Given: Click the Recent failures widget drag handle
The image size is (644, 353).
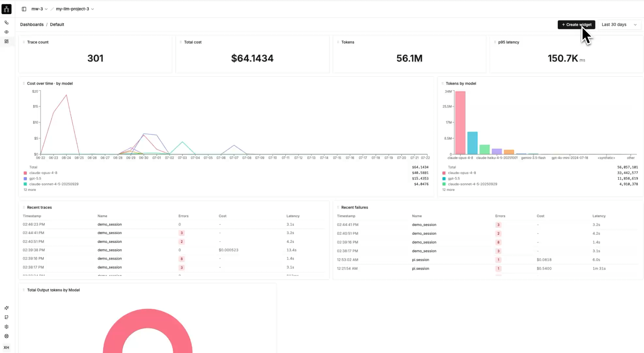Looking at the screenshot, I should (338, 208).
